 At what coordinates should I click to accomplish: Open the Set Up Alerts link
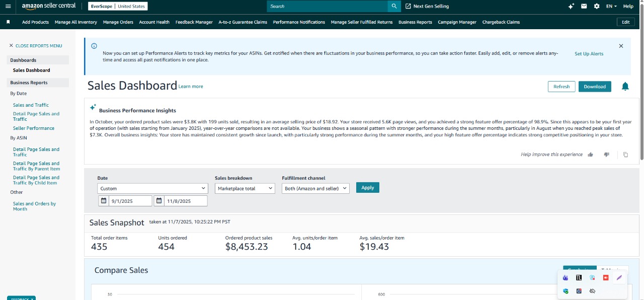coord(589,54)
